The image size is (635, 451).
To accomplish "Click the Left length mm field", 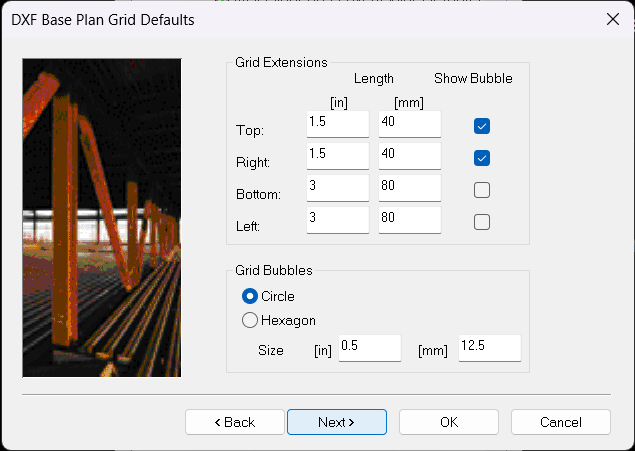I will (x=409, y=220).
